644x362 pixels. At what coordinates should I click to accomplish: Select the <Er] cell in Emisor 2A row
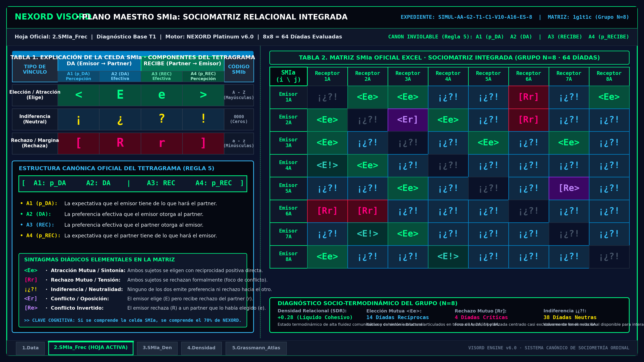[408, 120]
